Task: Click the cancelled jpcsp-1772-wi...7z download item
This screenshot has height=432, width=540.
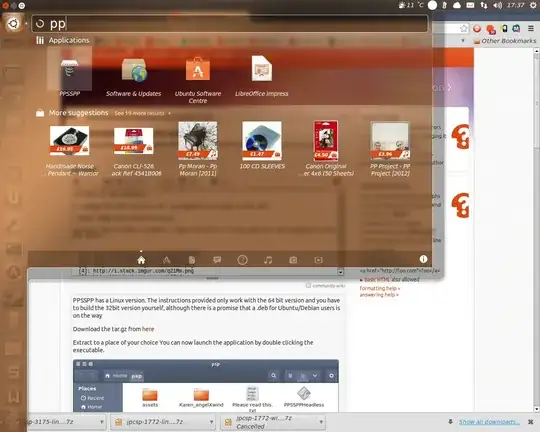Action: [270, 422]
